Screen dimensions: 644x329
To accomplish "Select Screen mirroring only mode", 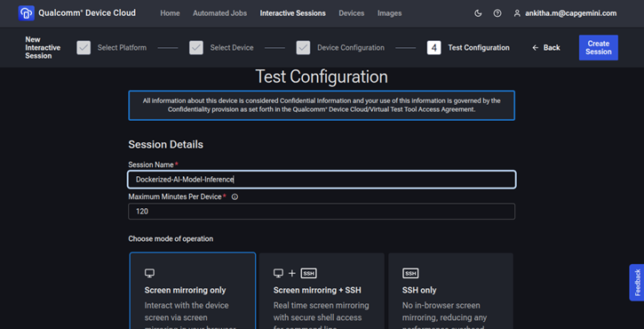I will pos(193,291).
